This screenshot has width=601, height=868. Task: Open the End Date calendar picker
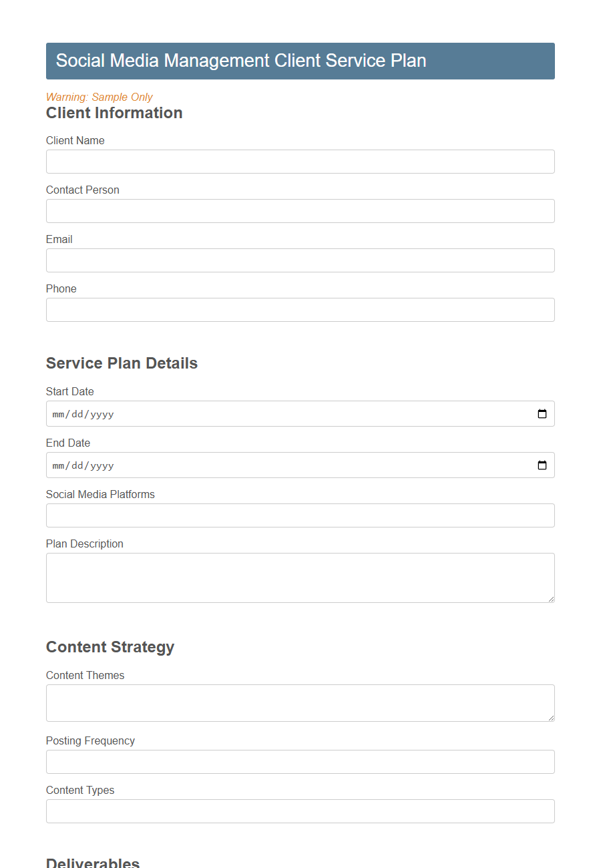click(x=541, y=465)
